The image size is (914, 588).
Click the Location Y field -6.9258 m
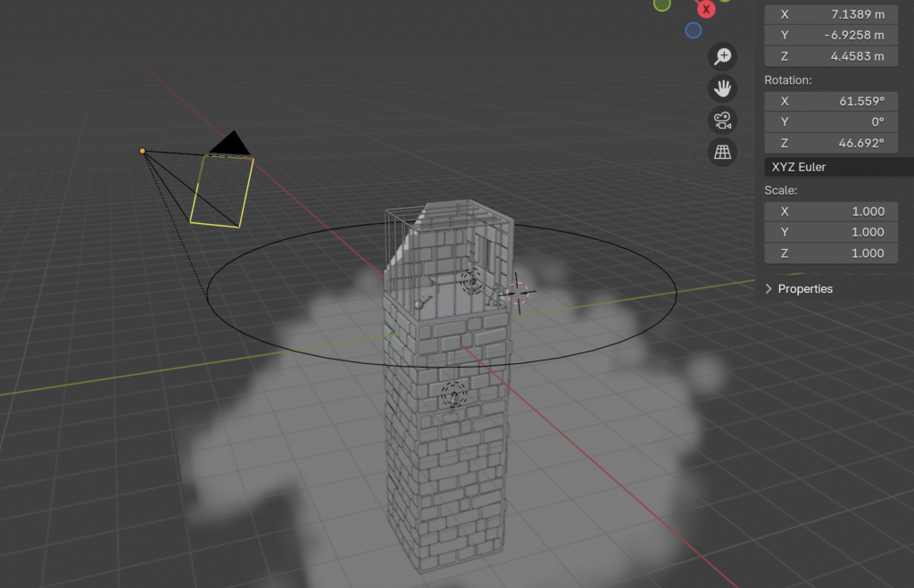click(x=831, y=35)
